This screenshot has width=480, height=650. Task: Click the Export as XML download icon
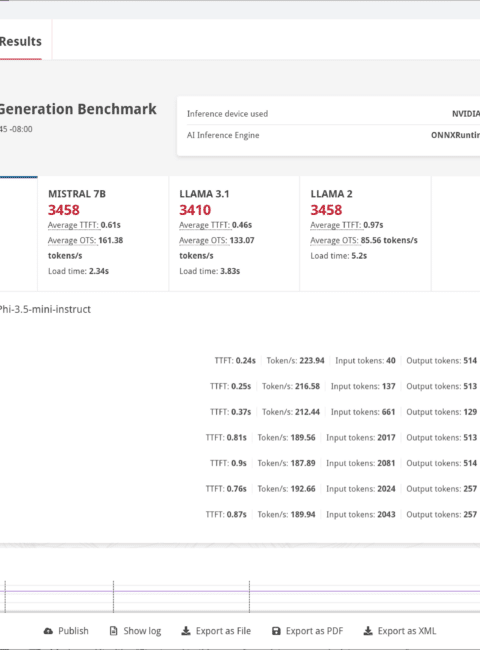pos(368,631)
